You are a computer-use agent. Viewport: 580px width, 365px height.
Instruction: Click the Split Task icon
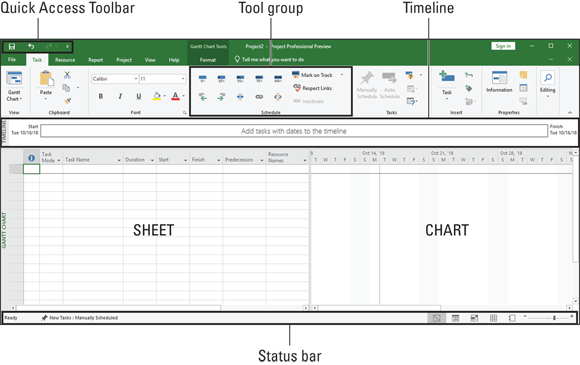click(x=240, y=97)
